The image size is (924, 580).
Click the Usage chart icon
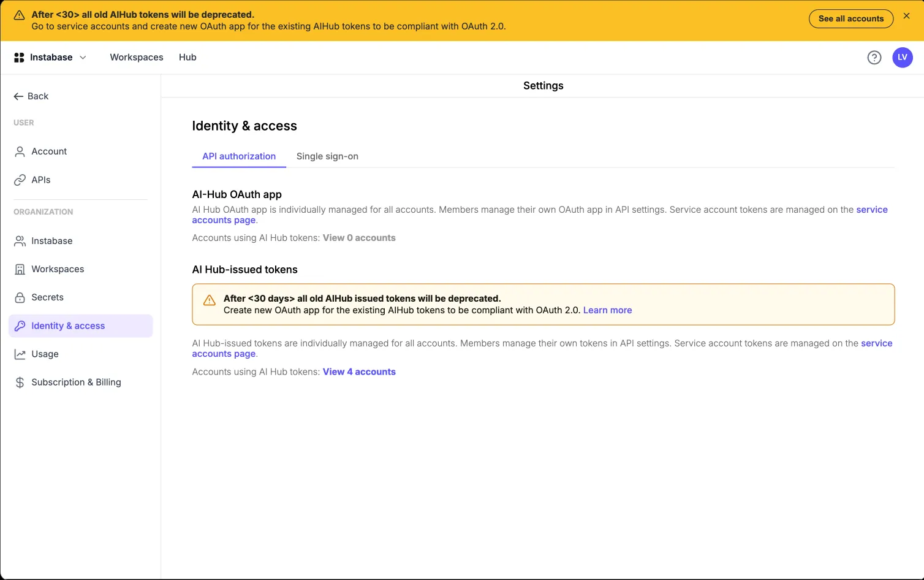click(x=20, y=354)
